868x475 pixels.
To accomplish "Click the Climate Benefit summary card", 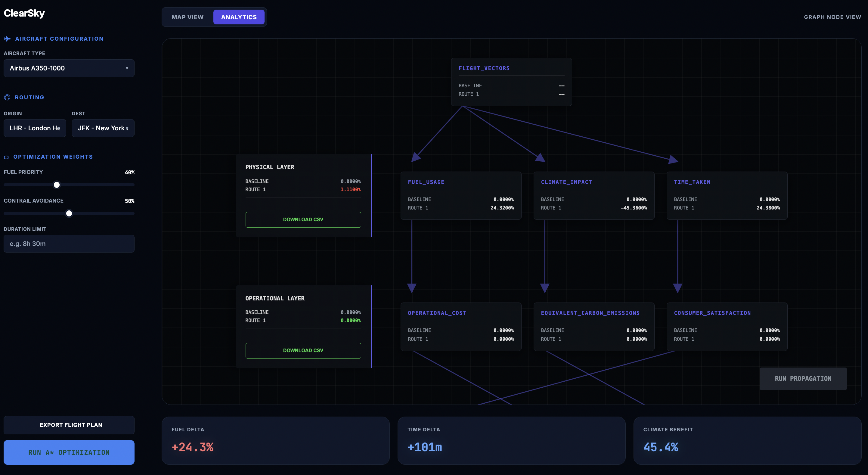I will coord(747,440).
